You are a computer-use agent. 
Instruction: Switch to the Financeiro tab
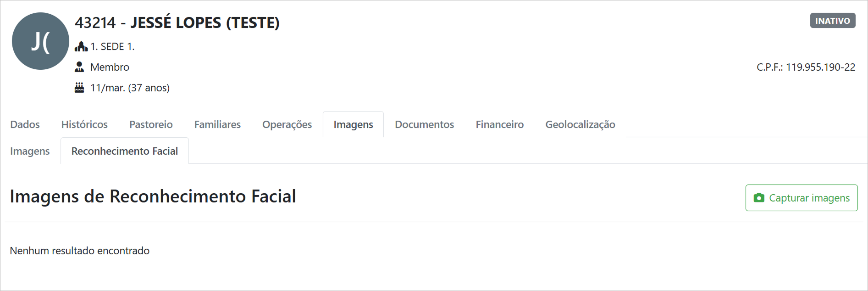tap(499, 124)
